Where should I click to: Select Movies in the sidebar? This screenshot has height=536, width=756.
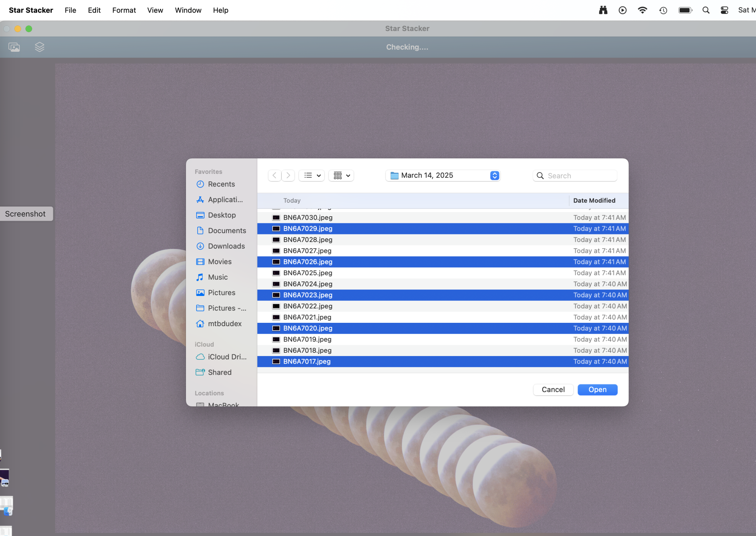222,262
